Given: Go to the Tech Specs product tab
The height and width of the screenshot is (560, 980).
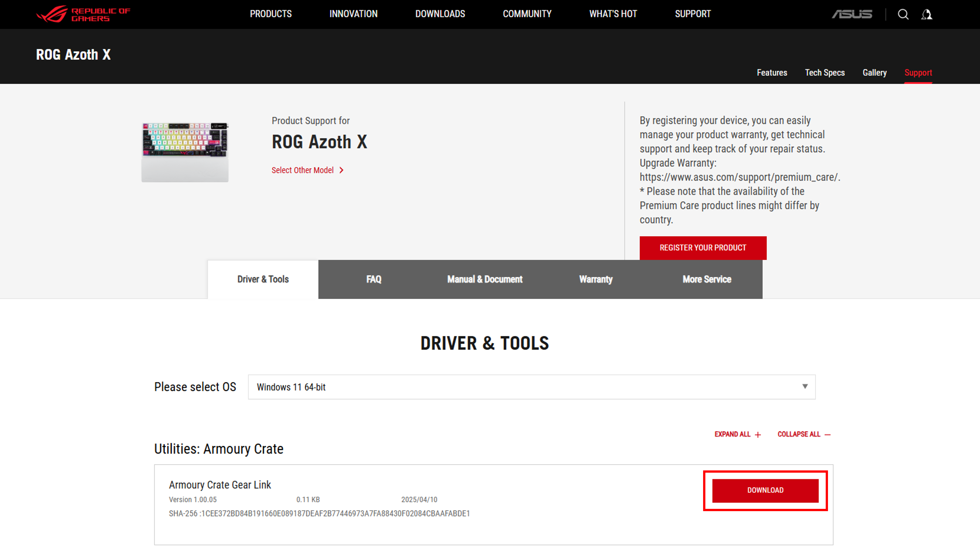Looking at the screenshot, I should coord(825,73).
